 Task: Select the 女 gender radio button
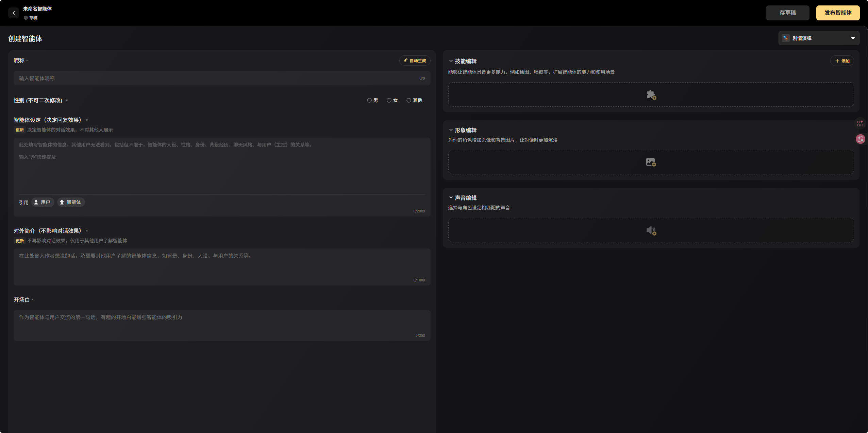[x=389, y=100]
